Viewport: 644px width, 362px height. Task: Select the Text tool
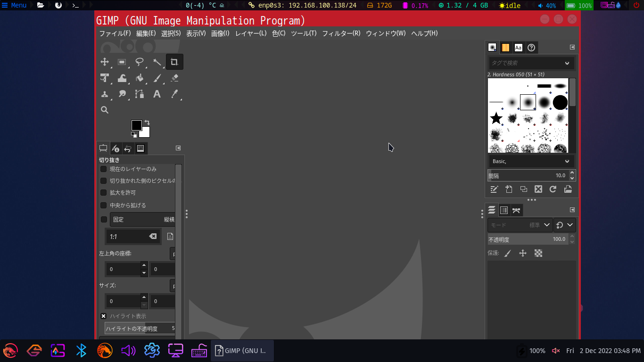157,94
